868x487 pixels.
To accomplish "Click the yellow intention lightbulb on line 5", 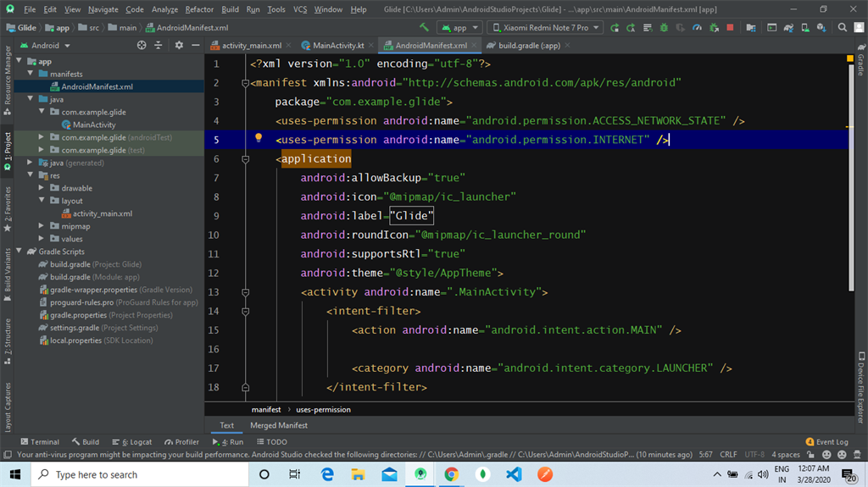I will coord(259,138).
